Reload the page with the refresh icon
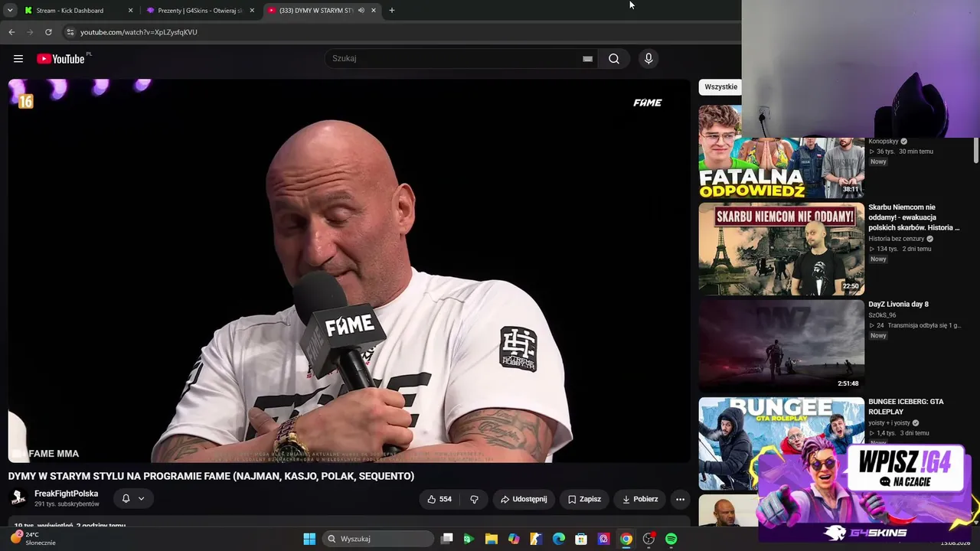The image size is (980, 551). pos(48,32)
